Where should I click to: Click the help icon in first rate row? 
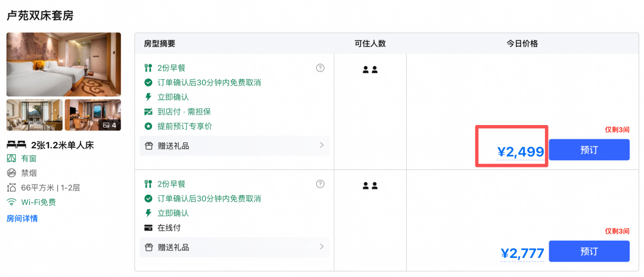click(320, 68)
